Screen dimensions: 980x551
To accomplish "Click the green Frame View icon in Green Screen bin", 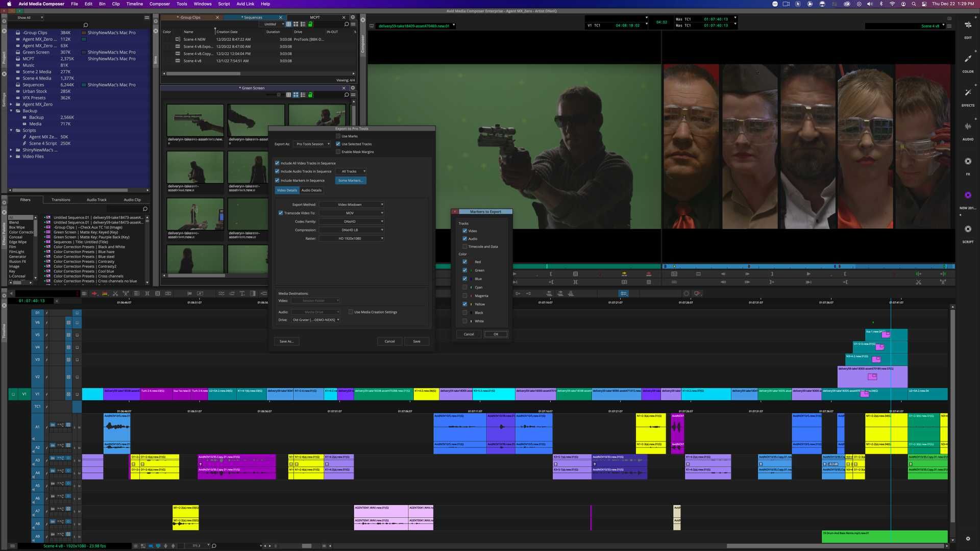I will (x=310, y=95).
